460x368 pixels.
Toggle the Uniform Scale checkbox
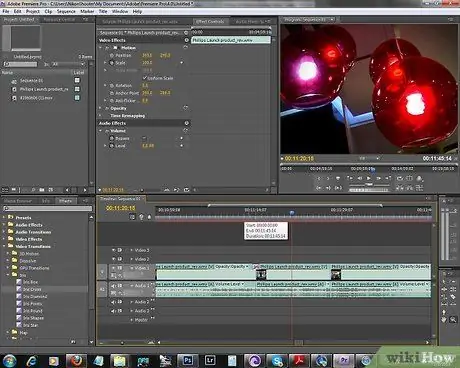145,78
